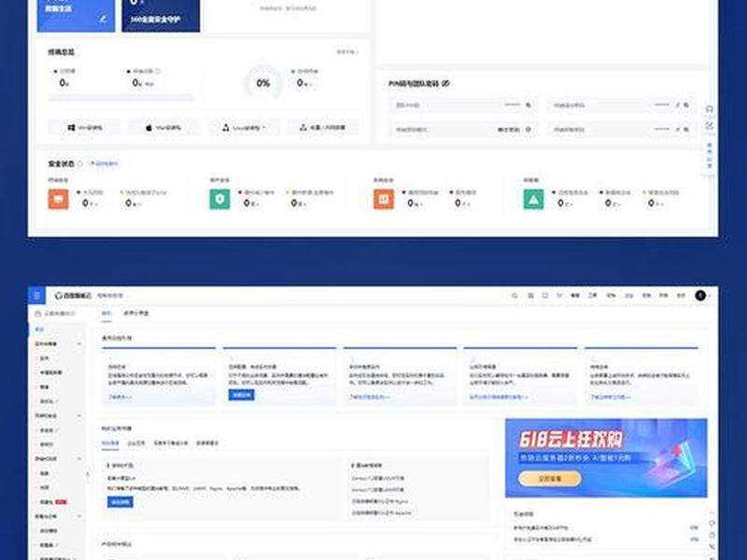
Task: Collapse the third sidebar group in Baidu console
Action: (x=79, y=459)
